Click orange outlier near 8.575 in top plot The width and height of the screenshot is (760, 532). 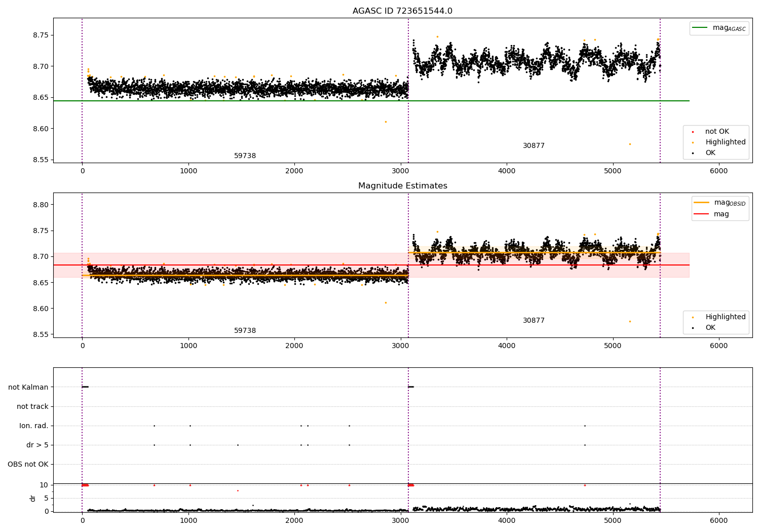(630, 144)
